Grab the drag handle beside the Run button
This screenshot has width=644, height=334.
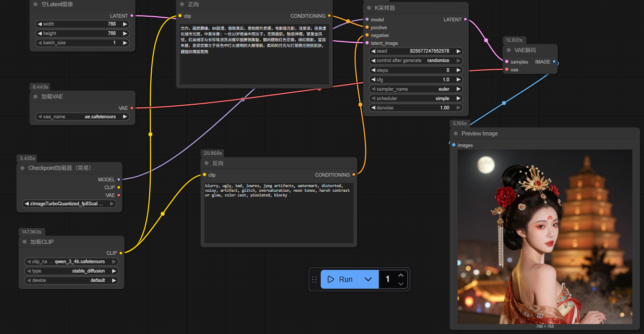point(314,279)
